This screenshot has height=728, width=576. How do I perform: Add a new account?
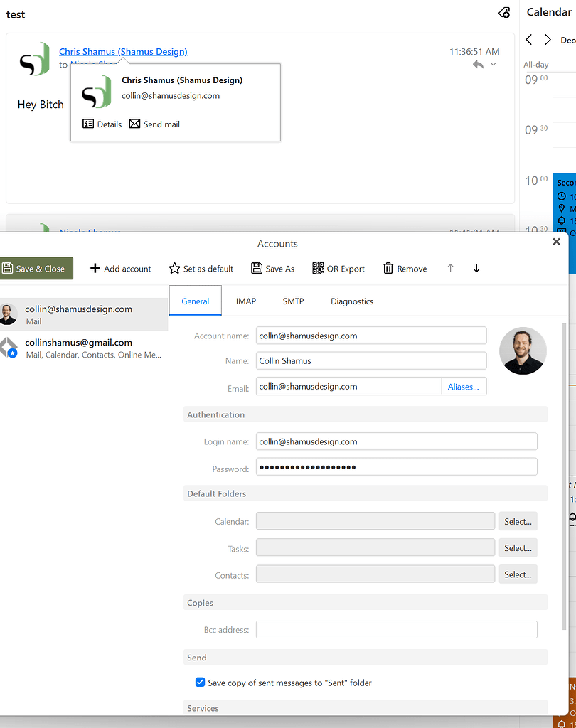[120, 268]
